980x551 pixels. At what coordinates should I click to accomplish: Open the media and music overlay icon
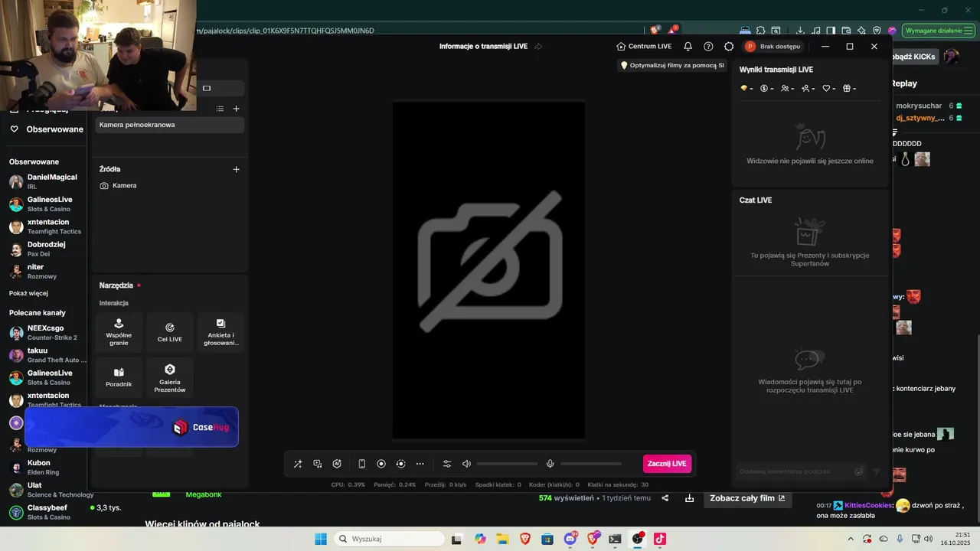pos(318,464)
